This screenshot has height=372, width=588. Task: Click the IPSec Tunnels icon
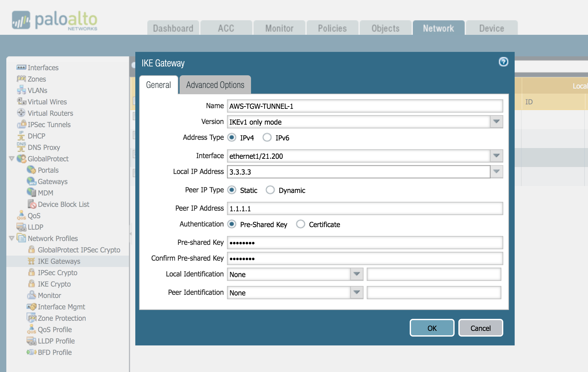21,124
